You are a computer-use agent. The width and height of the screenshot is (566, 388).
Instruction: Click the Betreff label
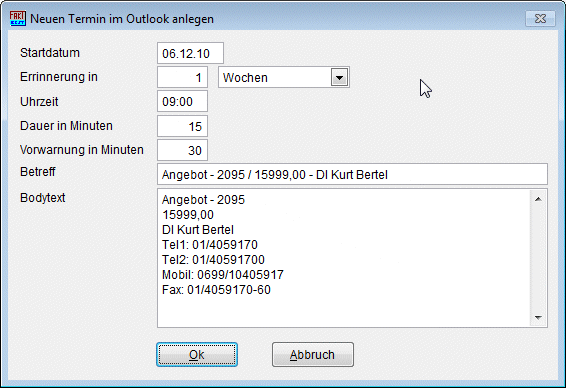[x=38, y=172]
